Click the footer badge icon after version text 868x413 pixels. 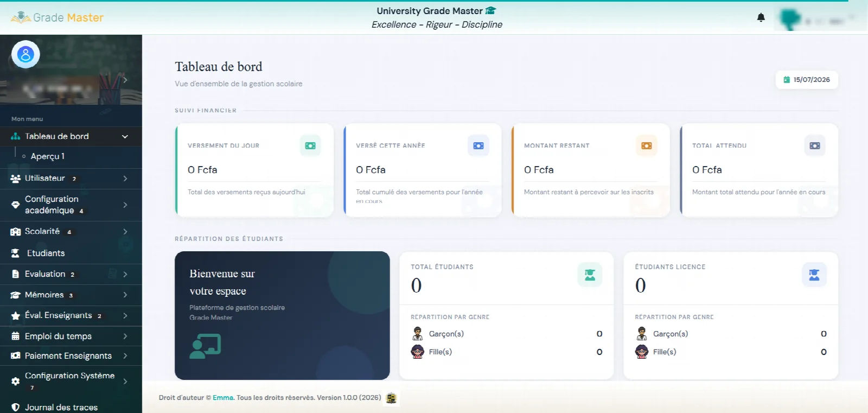tap(391, 398)
